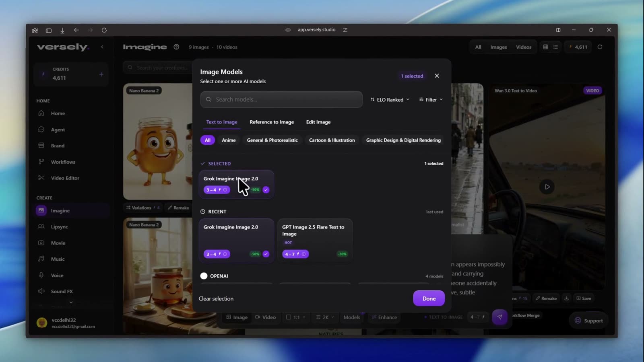644x362 pixels.
Task: Click the Variations button under honey jar image
Action: [x=143, y=208]
